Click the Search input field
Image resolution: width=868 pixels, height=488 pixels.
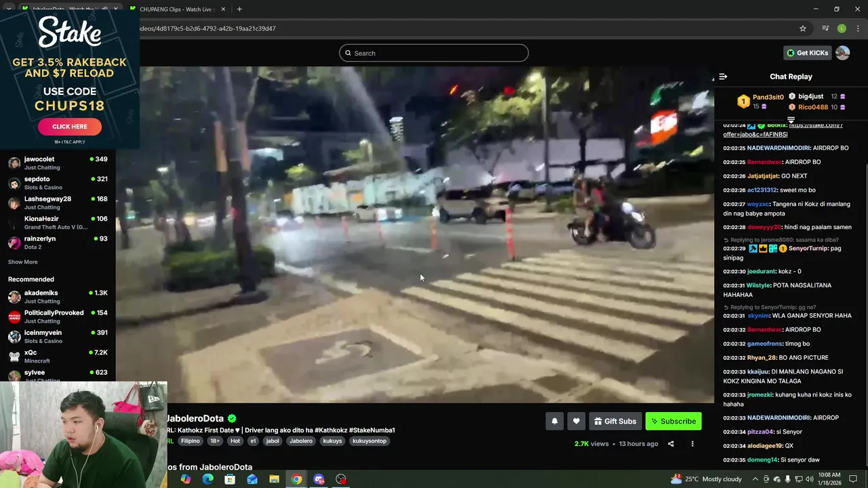pos(434,53)
